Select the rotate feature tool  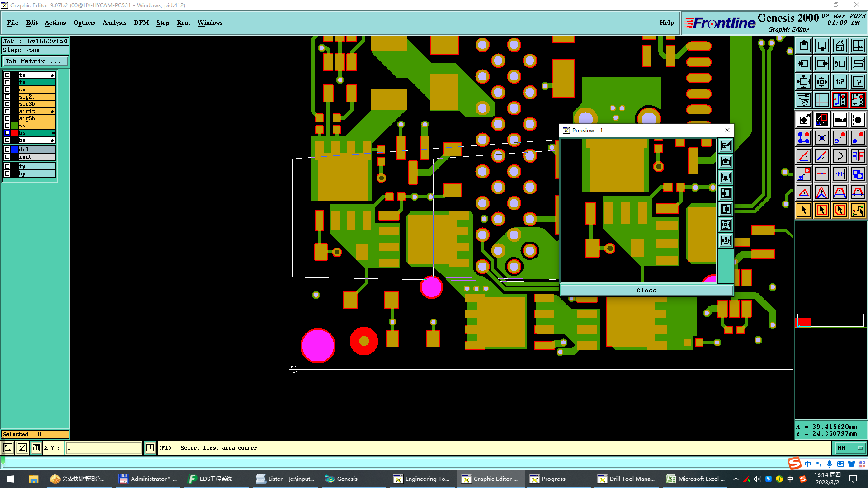tap(840, 156)
